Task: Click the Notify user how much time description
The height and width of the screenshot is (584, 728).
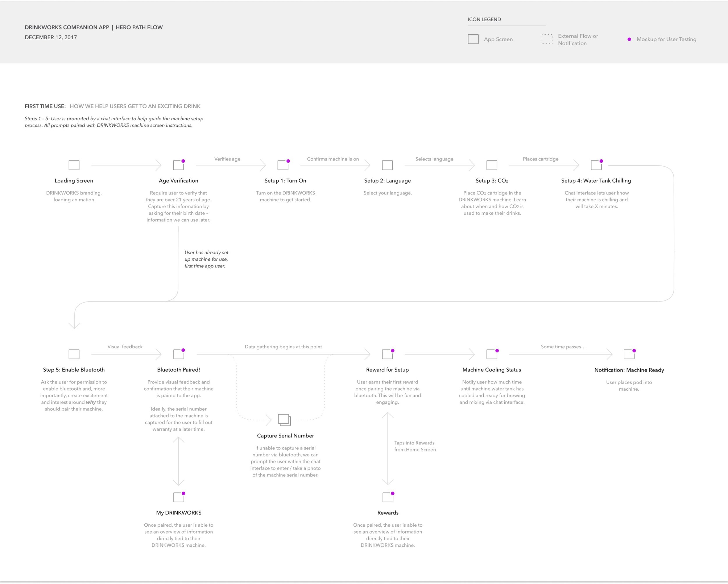Action: 492,392
